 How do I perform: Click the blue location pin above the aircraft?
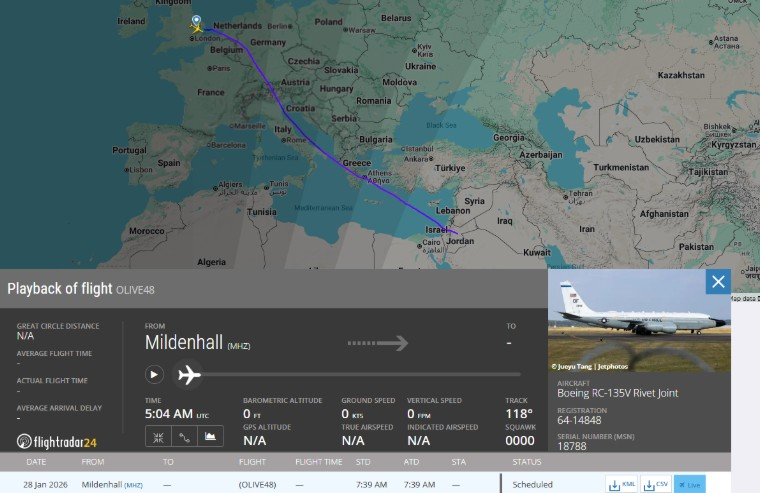coord(196,19)
